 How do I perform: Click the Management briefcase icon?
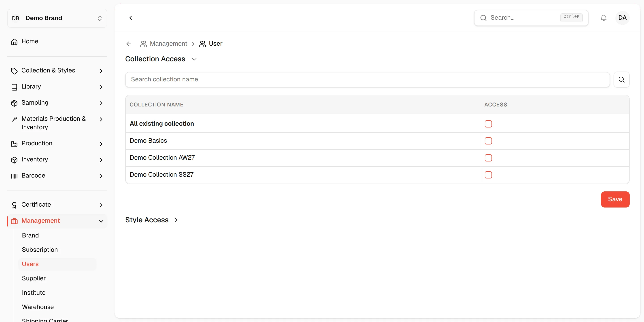tap(14, 221)
